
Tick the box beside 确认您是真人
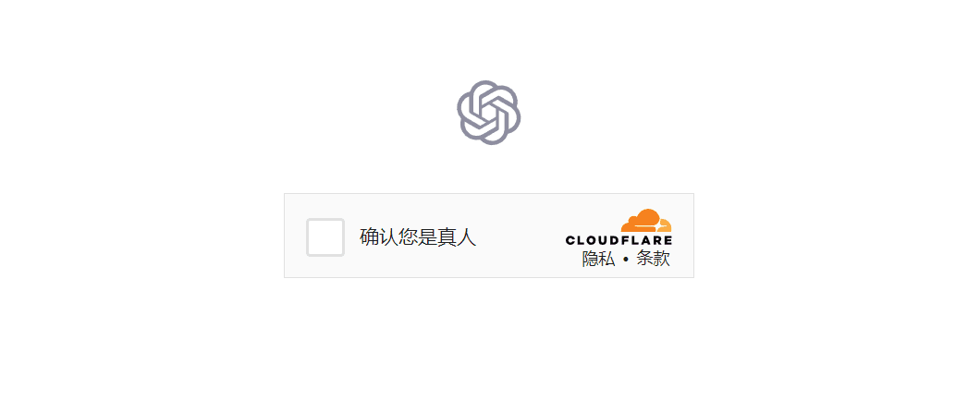pos(325,237)
